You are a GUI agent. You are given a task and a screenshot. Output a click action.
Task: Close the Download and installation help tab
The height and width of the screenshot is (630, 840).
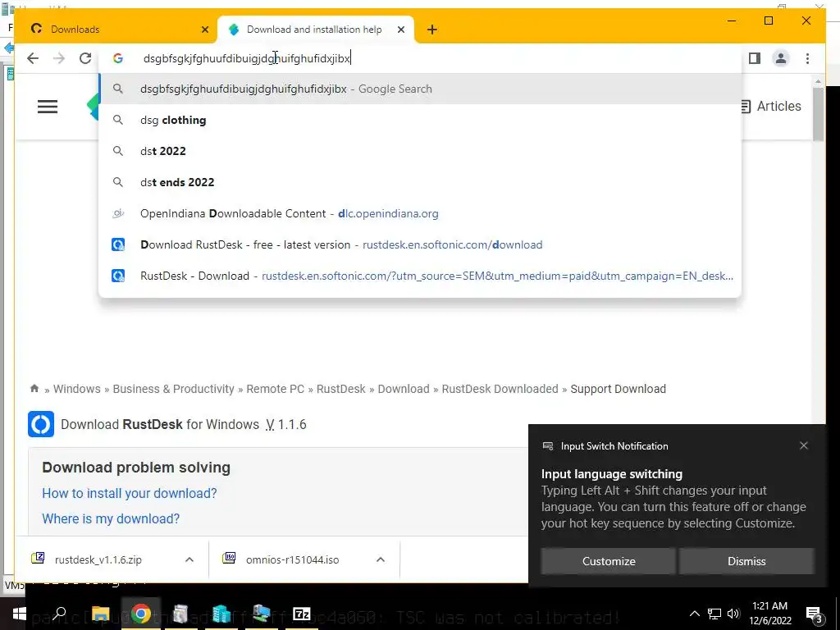coord(400,30)
